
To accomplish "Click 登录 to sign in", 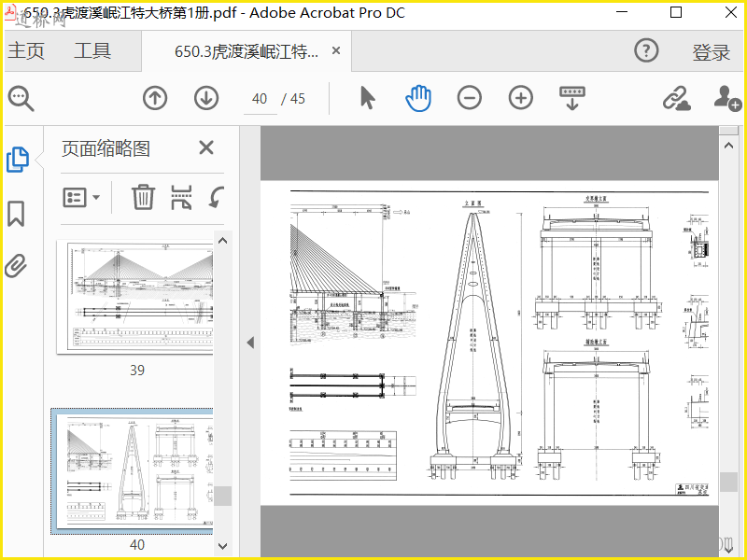I will pyautogui.click(x=712, y=52).
